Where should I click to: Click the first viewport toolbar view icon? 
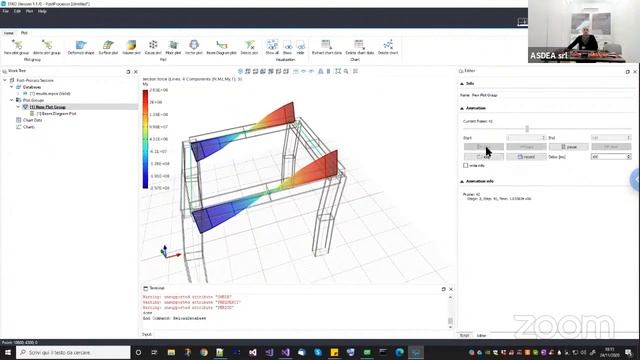(240, 71)
